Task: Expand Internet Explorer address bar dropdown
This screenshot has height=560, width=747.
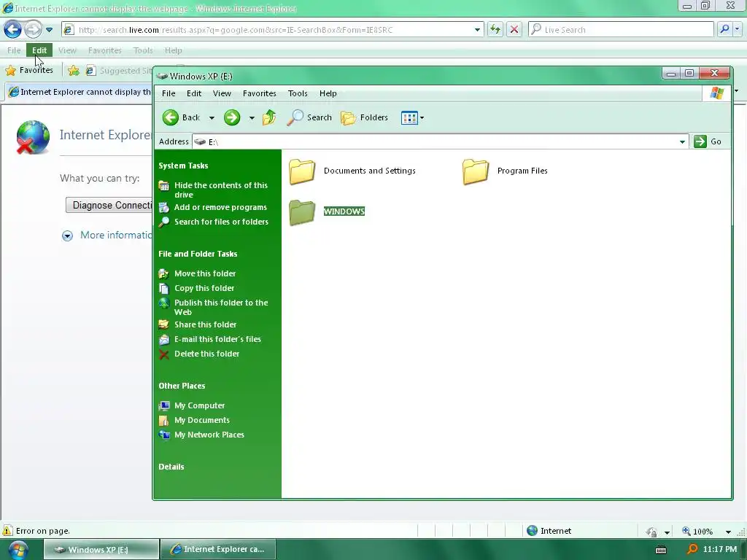Action: coord(477,29)
